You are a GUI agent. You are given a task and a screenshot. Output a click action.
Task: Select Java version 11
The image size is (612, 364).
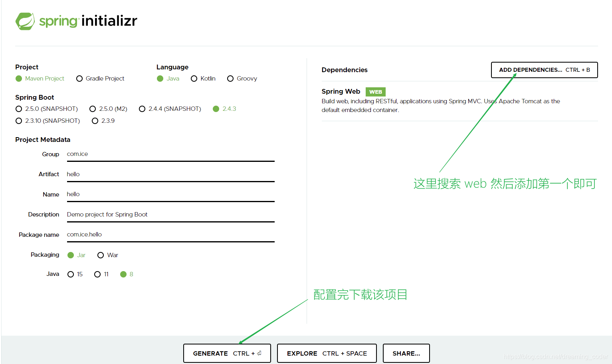[x=101, y=274]
